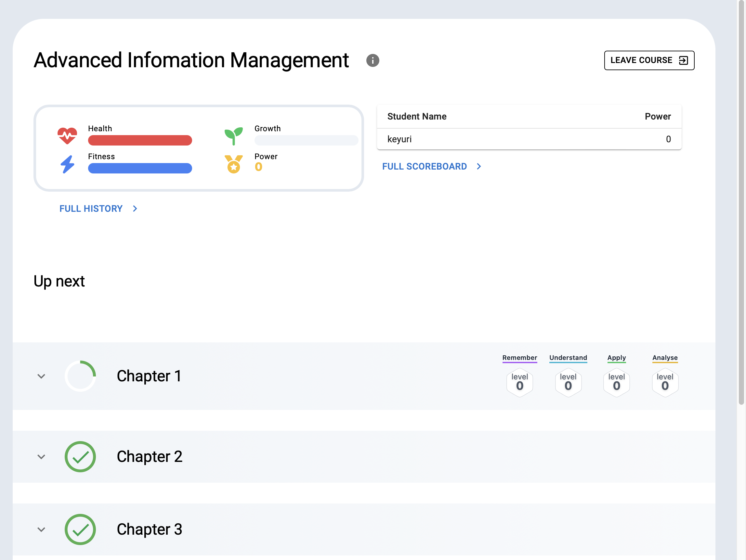The image size is (746, 560).
Task: Click the Power column header
Action: [658, 117]
